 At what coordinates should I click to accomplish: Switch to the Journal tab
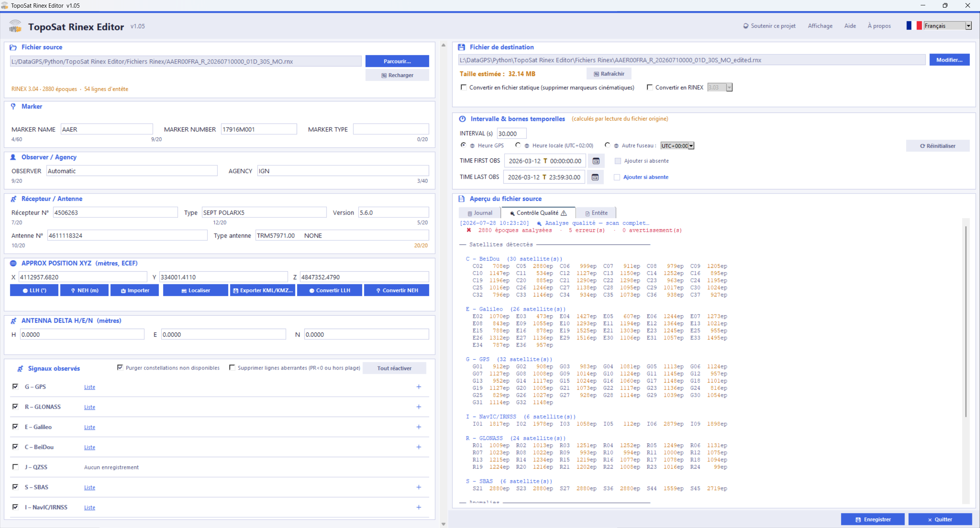(480, 213)
